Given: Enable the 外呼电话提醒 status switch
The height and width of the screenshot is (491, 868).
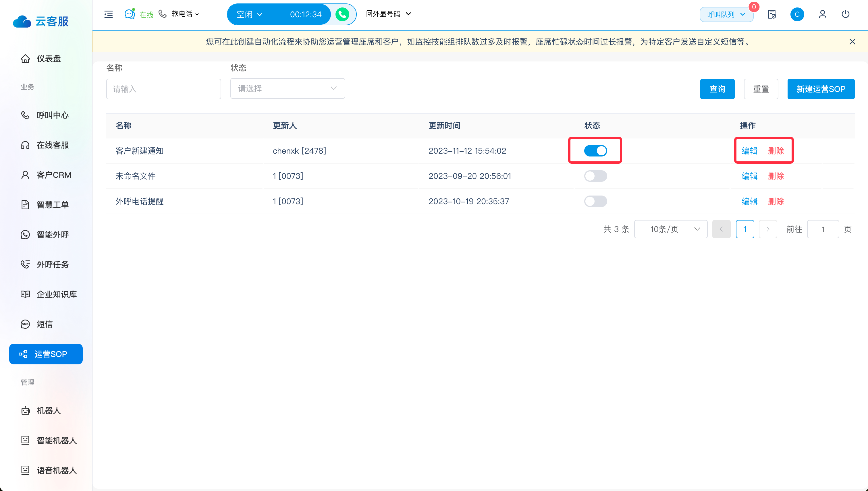Looking at the screenshot, I should pyautogui.click(x=595, y=201).
